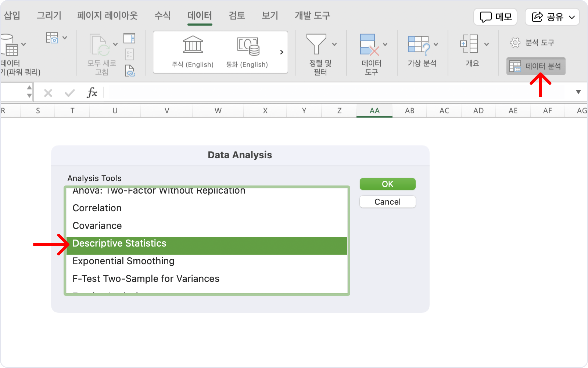Switch to the 개발 도구 tab
Screen dimensions: 588x368
click(312, 15)
